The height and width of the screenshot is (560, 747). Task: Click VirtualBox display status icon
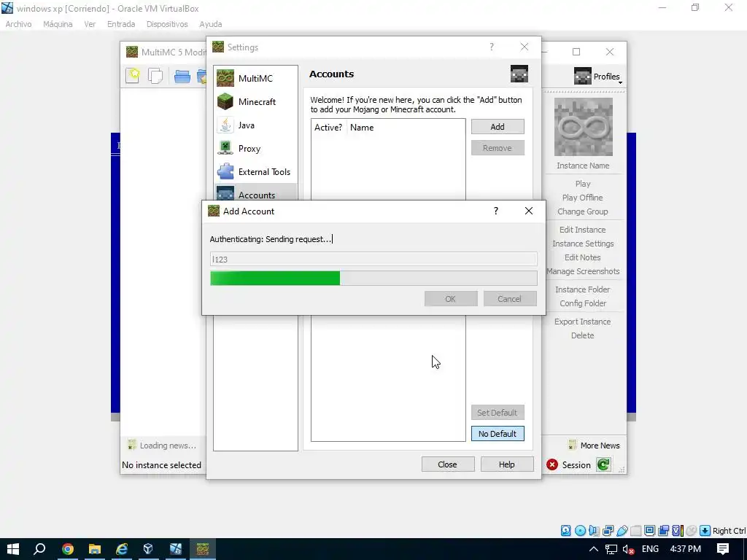click(x=649, y=531)
